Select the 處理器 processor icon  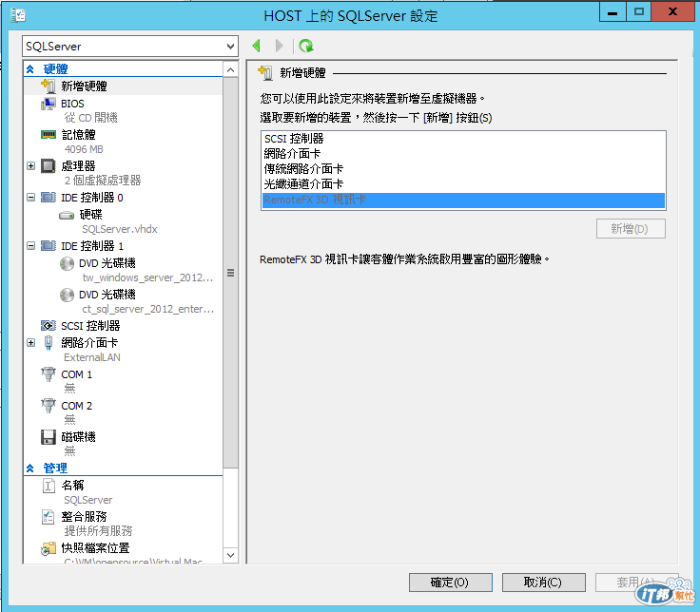coord(49,166)
